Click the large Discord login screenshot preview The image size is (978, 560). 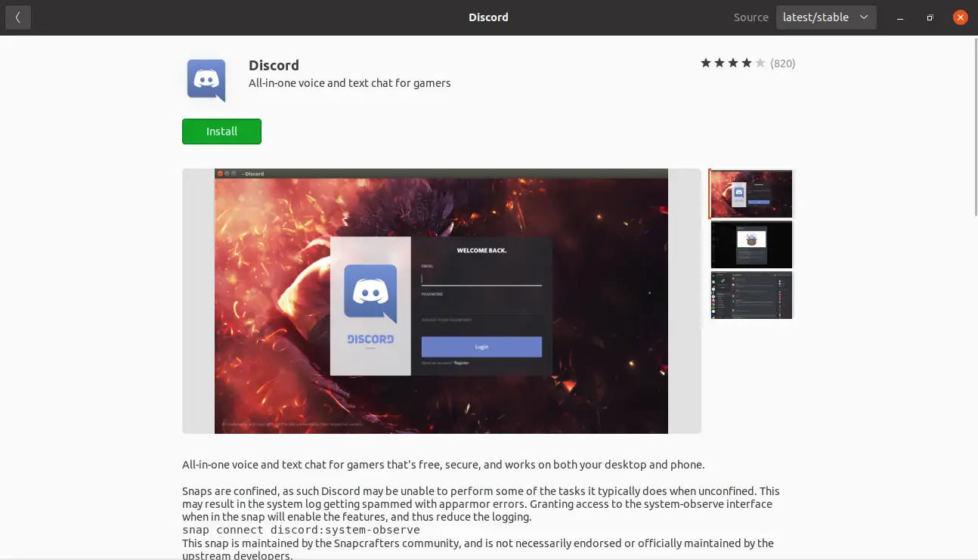[x=441, y=301]
